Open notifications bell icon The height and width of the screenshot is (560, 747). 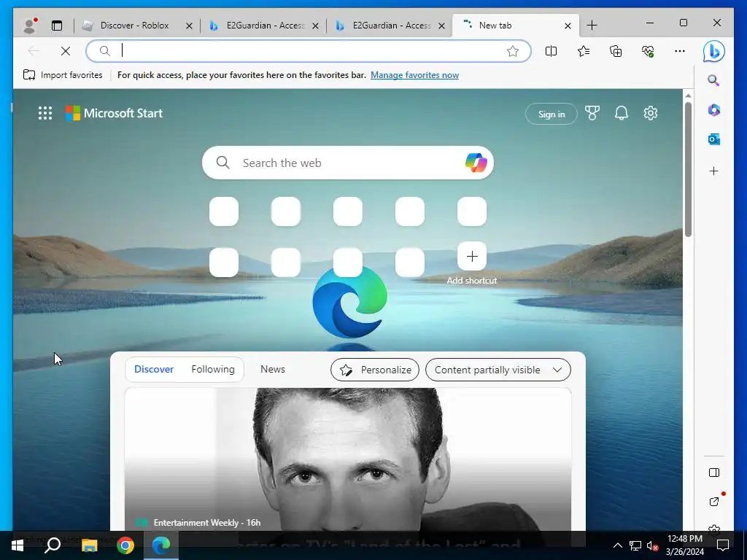tap(622, 113)
